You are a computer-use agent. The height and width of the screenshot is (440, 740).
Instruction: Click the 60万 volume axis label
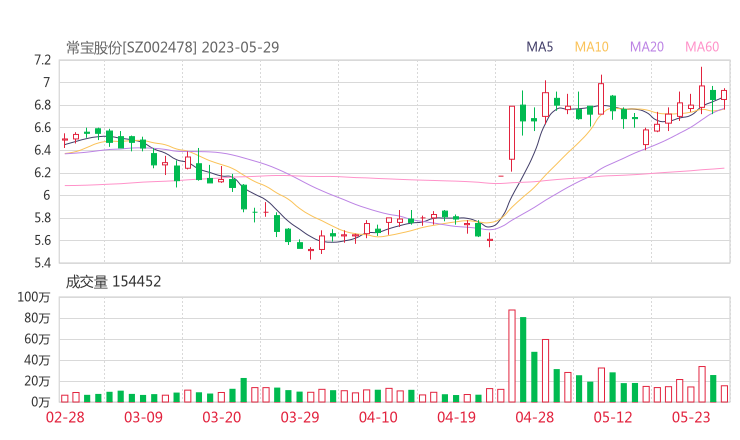coord(37,339)
